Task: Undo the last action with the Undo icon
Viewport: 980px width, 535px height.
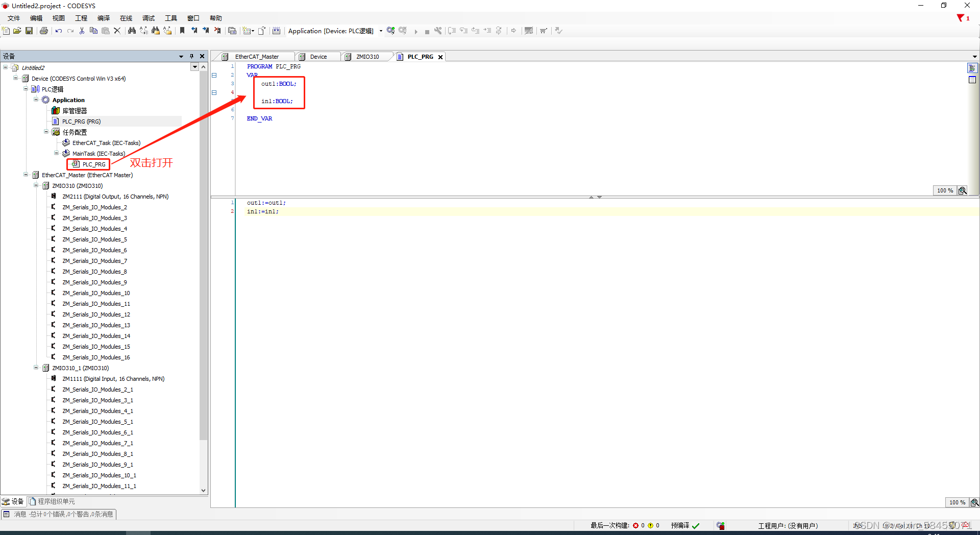Action: coord(58,31)
